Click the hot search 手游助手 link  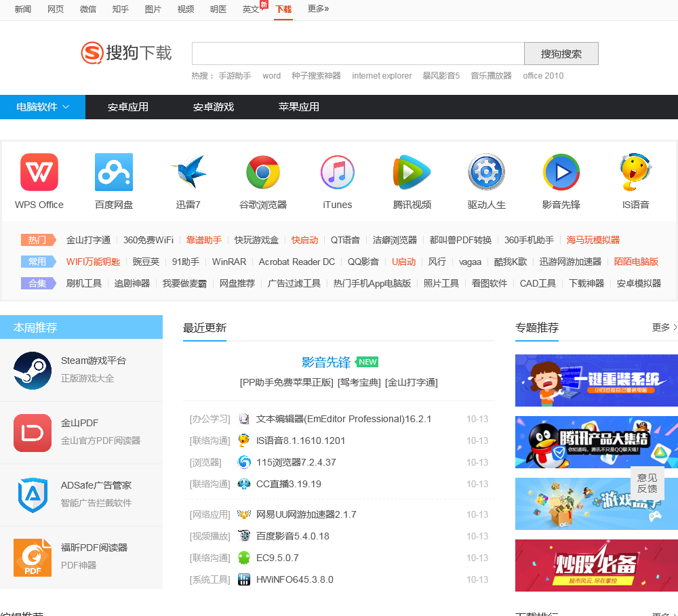pos(235,76)
